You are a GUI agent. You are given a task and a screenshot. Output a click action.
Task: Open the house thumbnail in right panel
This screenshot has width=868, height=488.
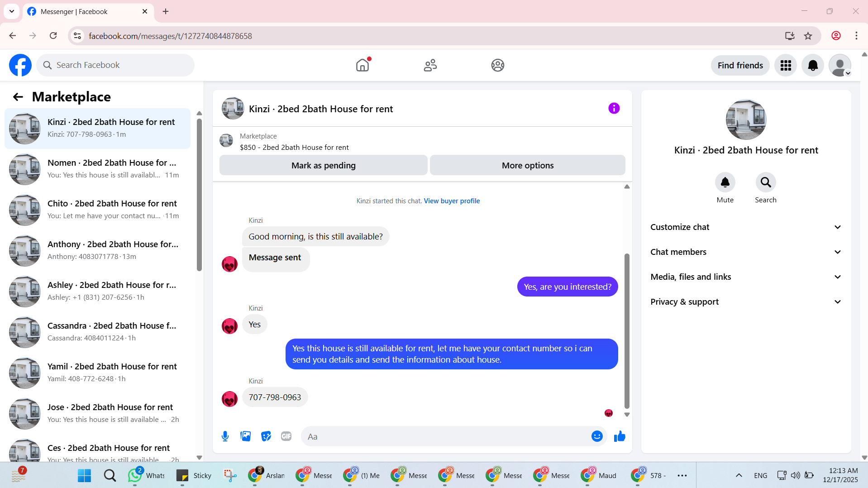[x=746, y=120]
